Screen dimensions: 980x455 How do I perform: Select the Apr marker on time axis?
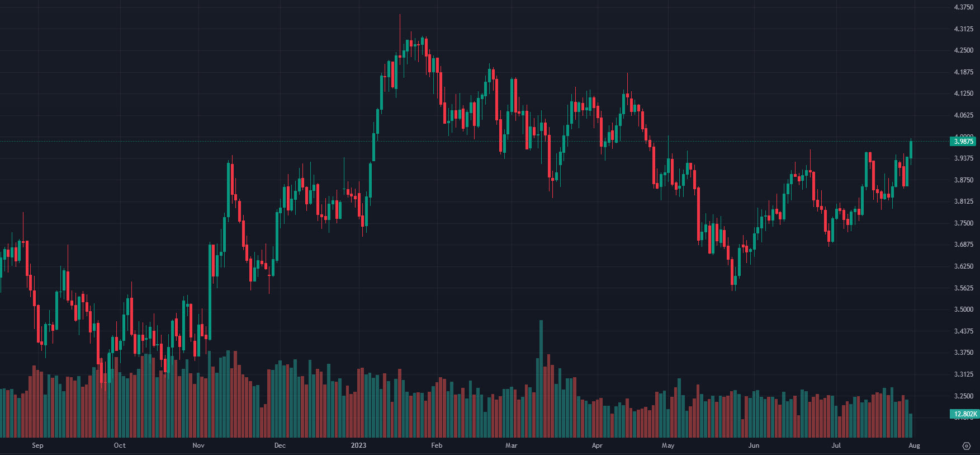click(x=597, y=445)
